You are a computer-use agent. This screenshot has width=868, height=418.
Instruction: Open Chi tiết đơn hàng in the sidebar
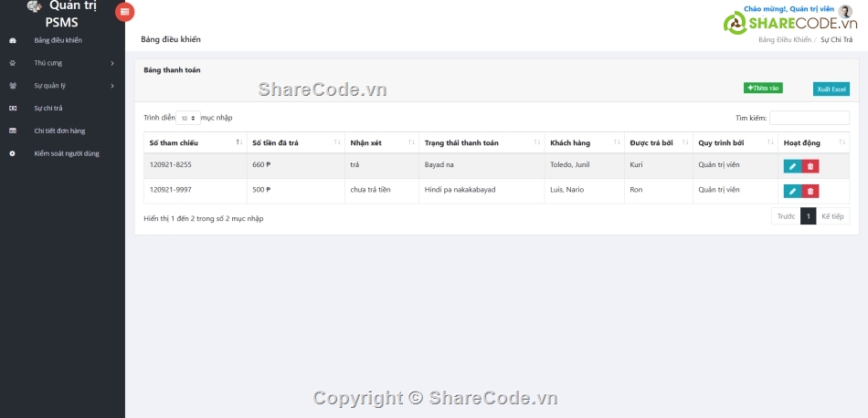coord(59,131)
